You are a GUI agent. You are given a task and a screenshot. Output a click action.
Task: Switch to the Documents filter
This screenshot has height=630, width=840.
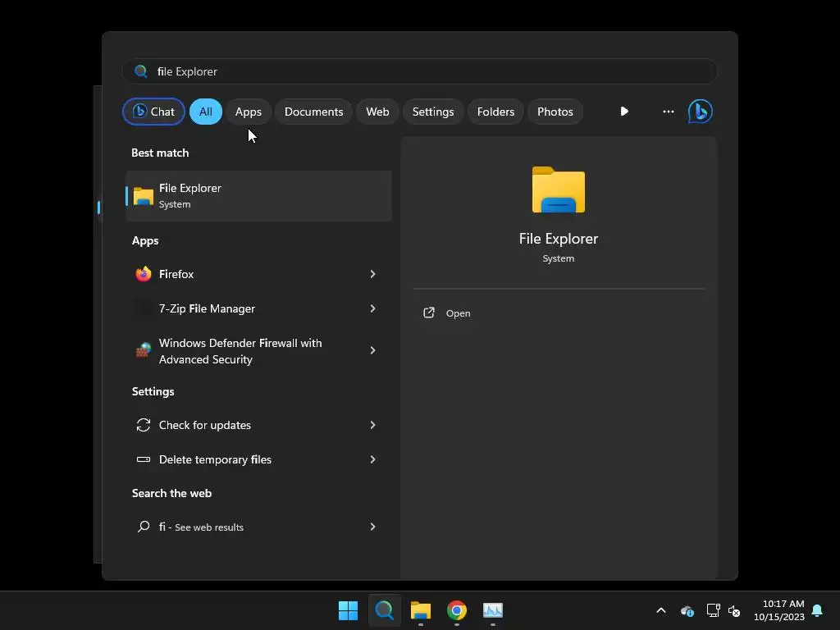coord(313,112)
